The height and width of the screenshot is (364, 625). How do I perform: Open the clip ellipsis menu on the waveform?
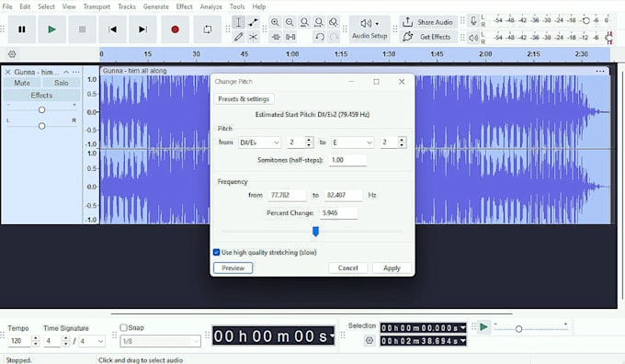(600, 71)
